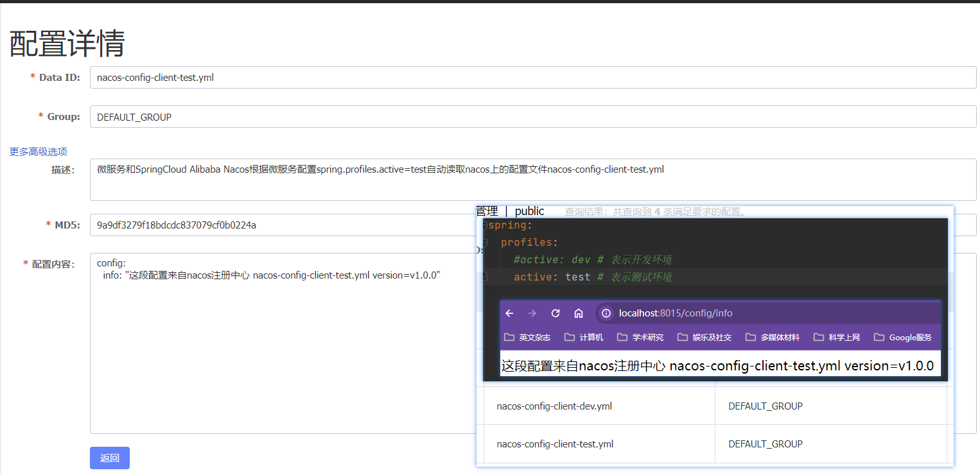Click the browser forward arrow icon
This screenshot has width=980, height=475.
tap(532, 313)
